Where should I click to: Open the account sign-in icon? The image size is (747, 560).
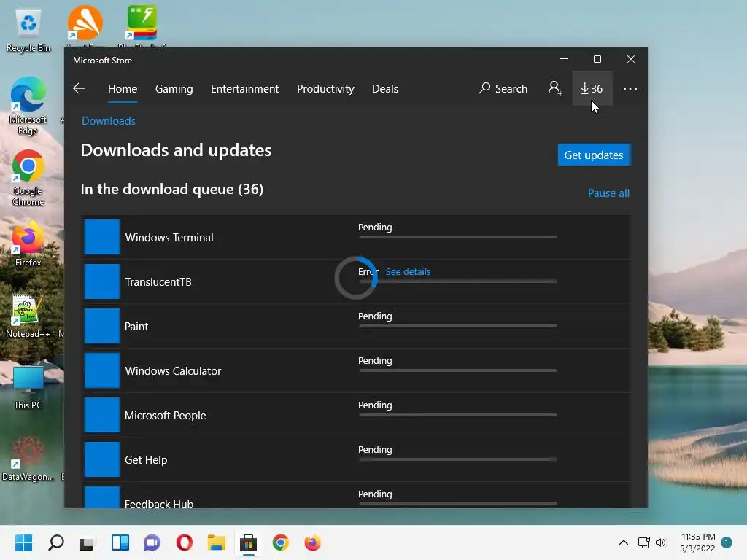point(554,88)
